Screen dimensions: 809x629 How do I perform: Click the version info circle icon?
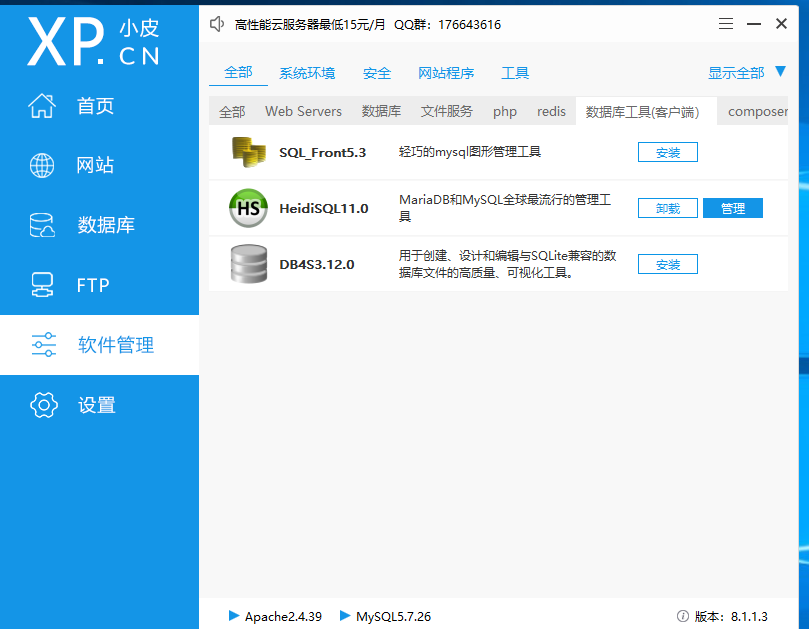click(683, 617)
